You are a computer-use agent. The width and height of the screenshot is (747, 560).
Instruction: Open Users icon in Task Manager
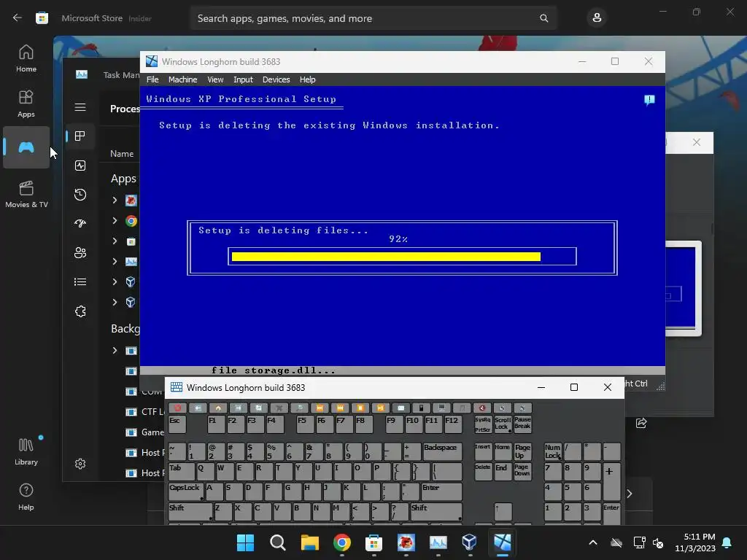point(80,252)
